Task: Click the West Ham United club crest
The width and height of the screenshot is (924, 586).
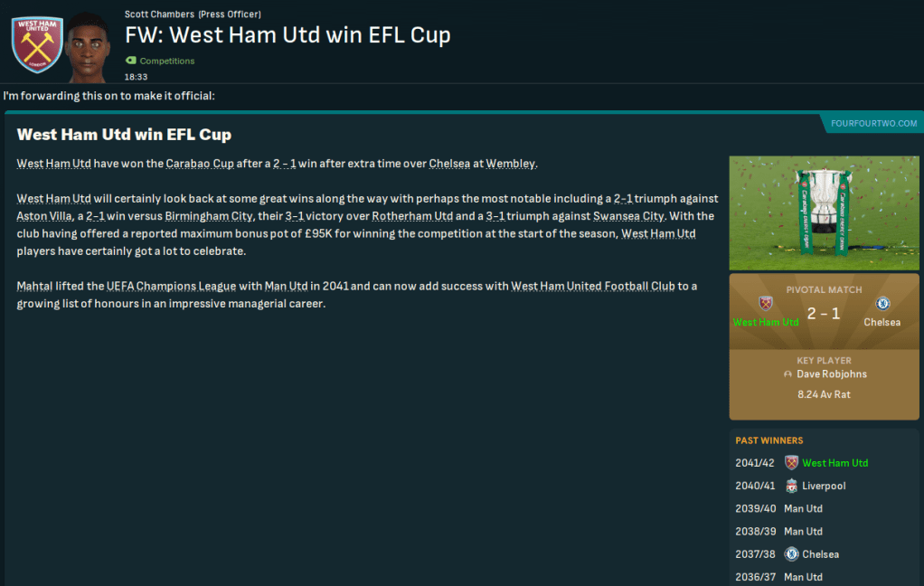Action: tap(37, 44)
